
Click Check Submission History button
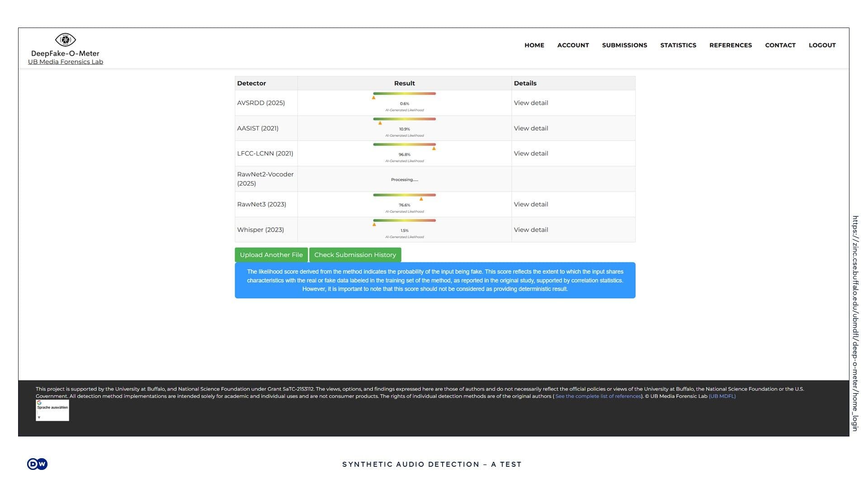[x=355, y=255]
